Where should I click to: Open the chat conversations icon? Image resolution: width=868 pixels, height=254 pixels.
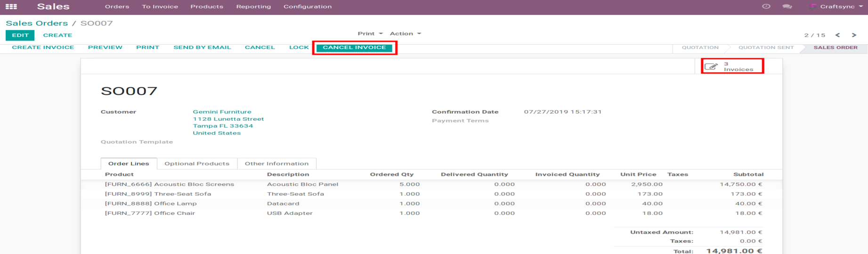click(x=787, y=7)
